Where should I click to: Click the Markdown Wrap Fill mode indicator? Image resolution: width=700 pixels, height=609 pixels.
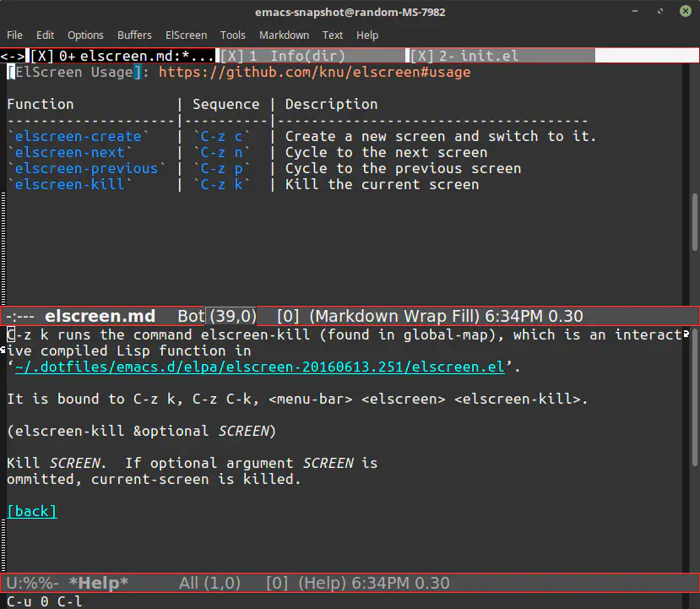(393, 317)
